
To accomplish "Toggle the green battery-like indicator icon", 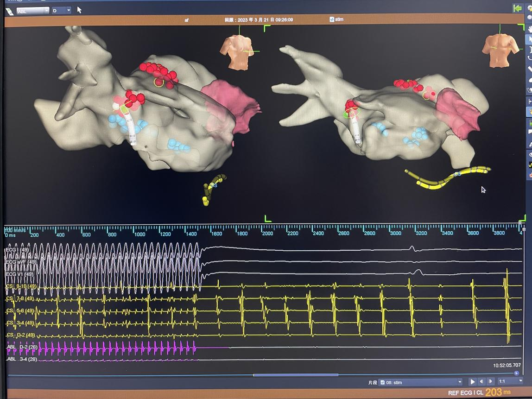I will [530, 123].
